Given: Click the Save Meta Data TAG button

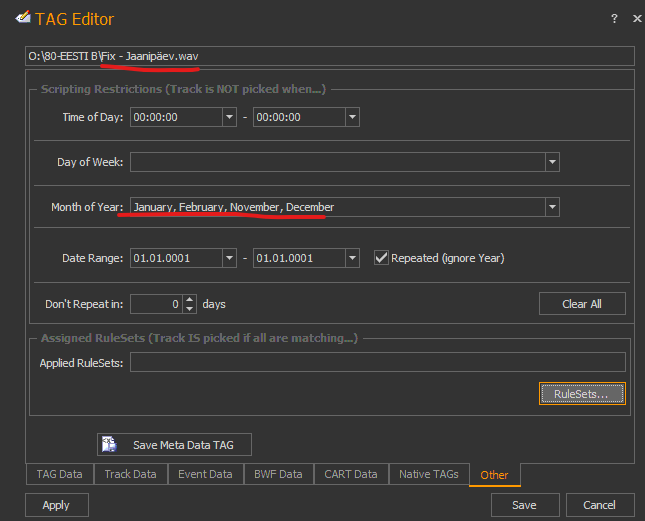Looking at the screenshot, I should [x=174, y=444].
